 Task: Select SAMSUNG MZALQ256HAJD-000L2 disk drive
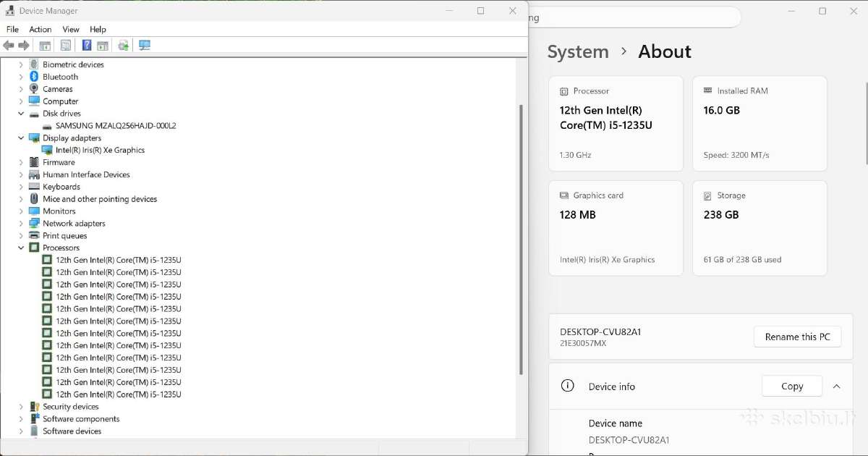[116, 126]
